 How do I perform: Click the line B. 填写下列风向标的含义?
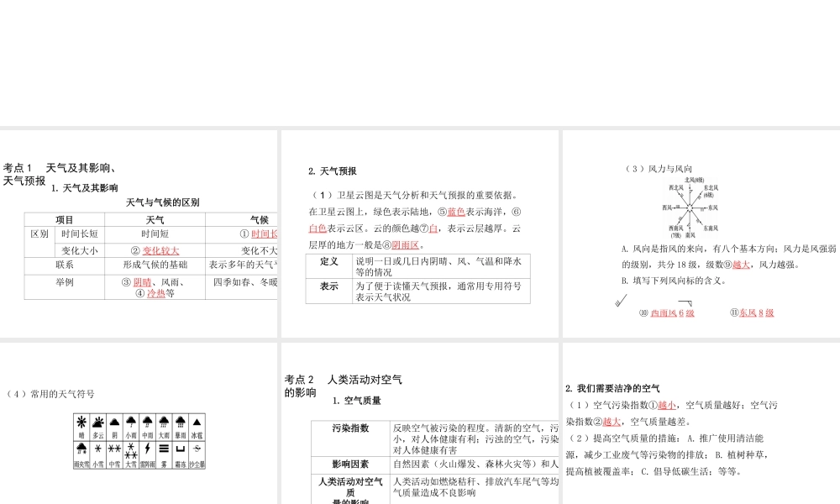[x=674, y=281]
